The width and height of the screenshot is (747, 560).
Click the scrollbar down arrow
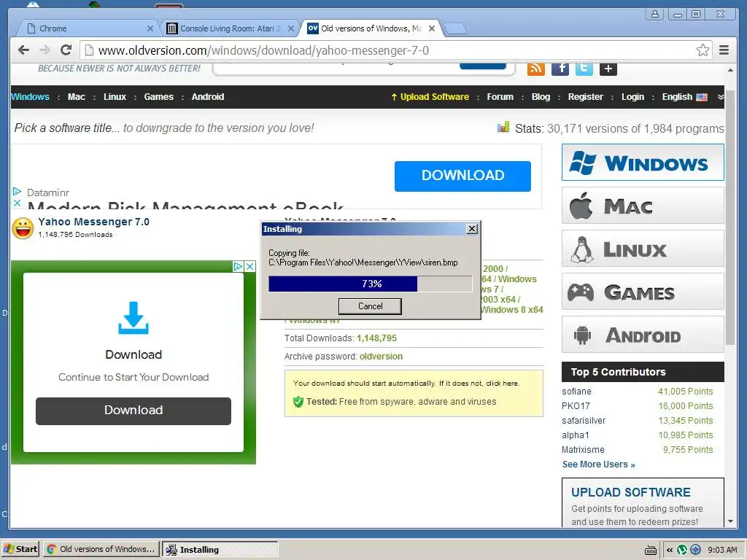(x=730, y=521)
